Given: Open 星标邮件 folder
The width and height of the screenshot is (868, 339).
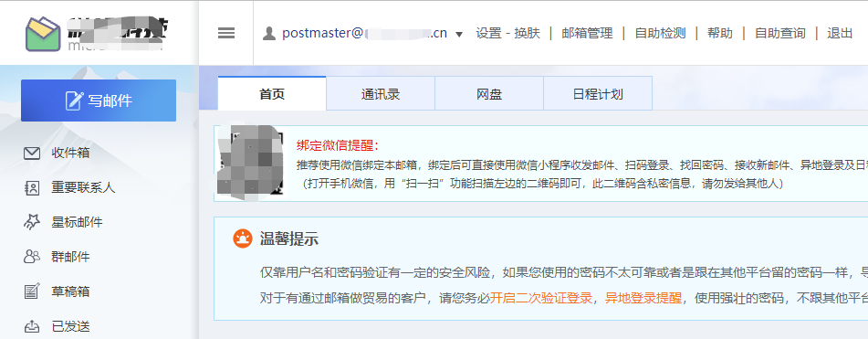Looking at the screenshot, I should (x=77, y=222).
